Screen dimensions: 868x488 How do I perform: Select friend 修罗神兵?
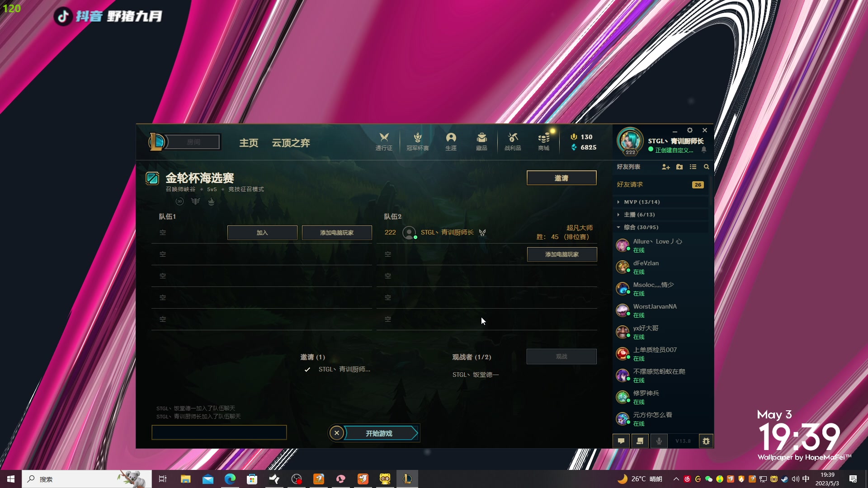[x=660, y=397]
